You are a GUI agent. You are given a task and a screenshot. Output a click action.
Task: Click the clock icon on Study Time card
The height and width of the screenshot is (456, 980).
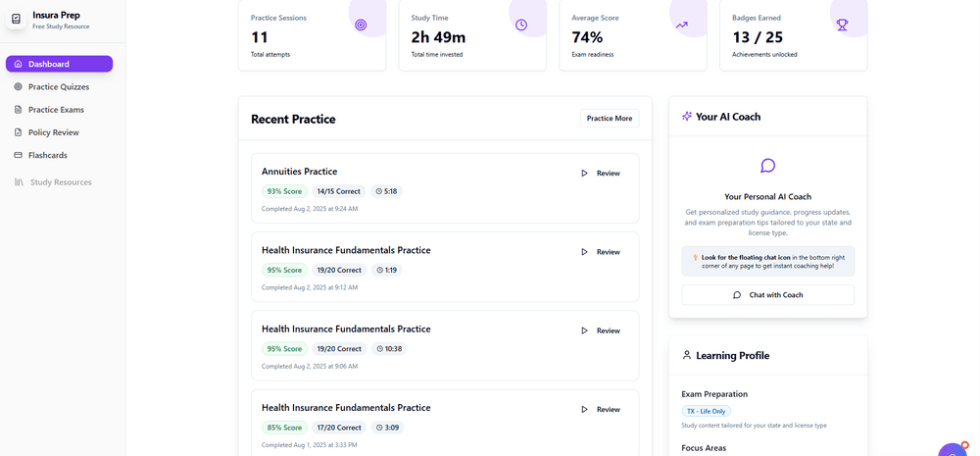tap(521, 25)
